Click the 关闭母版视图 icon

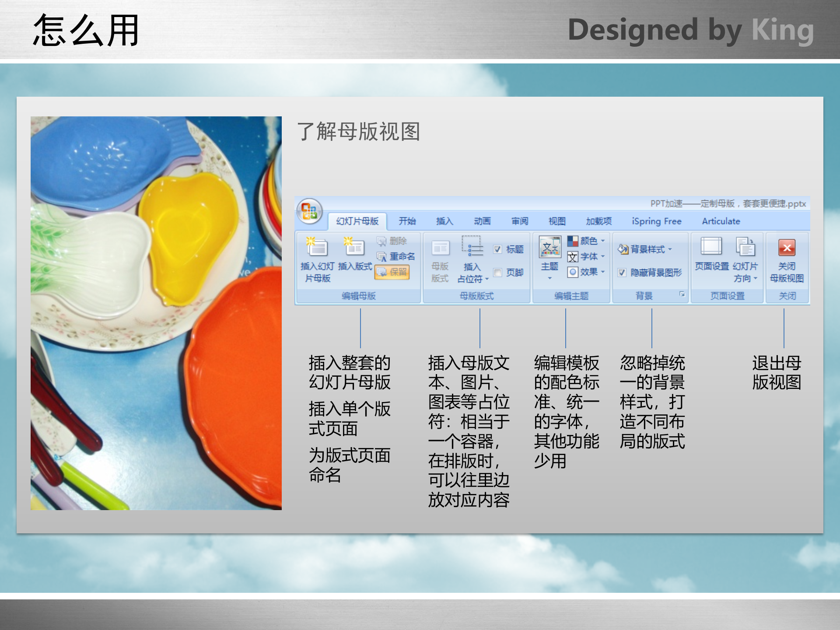click(787, 247)
